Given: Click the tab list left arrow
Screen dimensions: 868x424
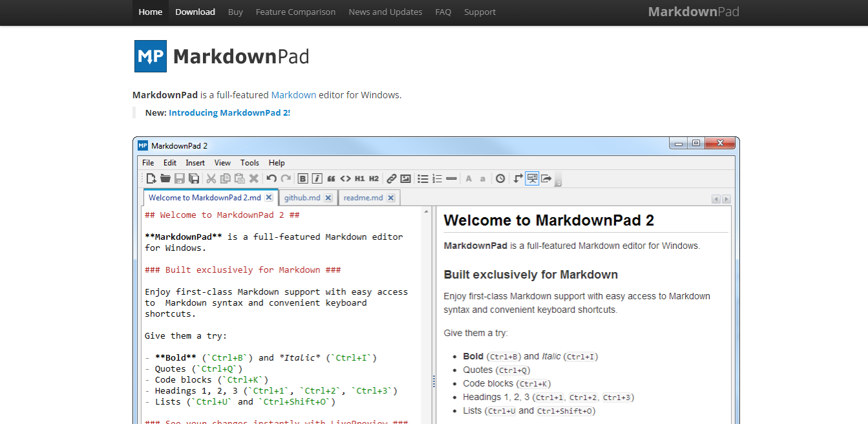Looking at the screenshot, I should (716, 199).
